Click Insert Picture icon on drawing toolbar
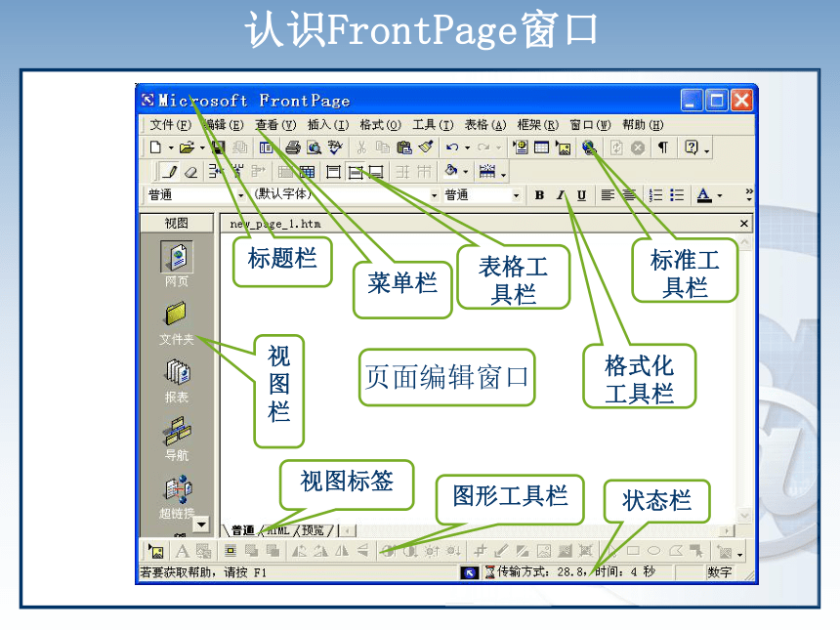The height and width of the screenshot is (630, 840). click(156, 551)
